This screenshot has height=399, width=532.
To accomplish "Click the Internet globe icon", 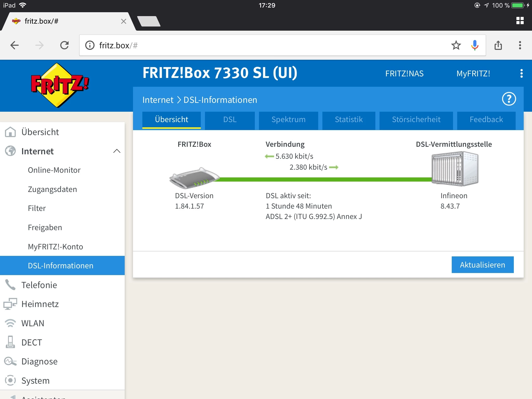I will point(11,151).
